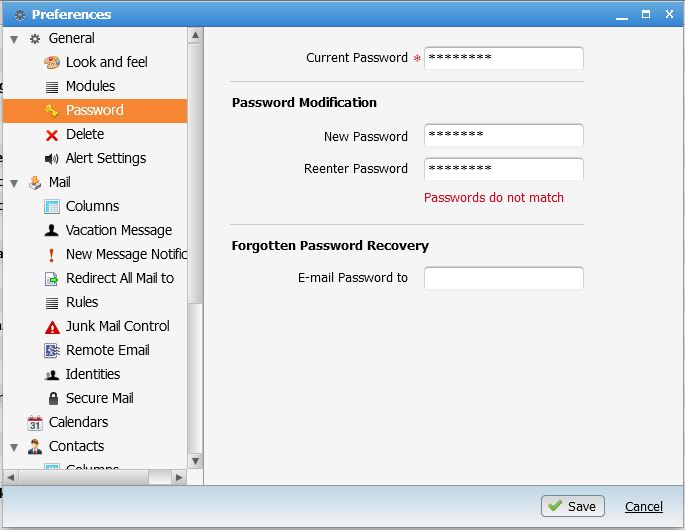Click the Cancel link
Viewport: 685px width, 530px height.
tap(644, 506)
